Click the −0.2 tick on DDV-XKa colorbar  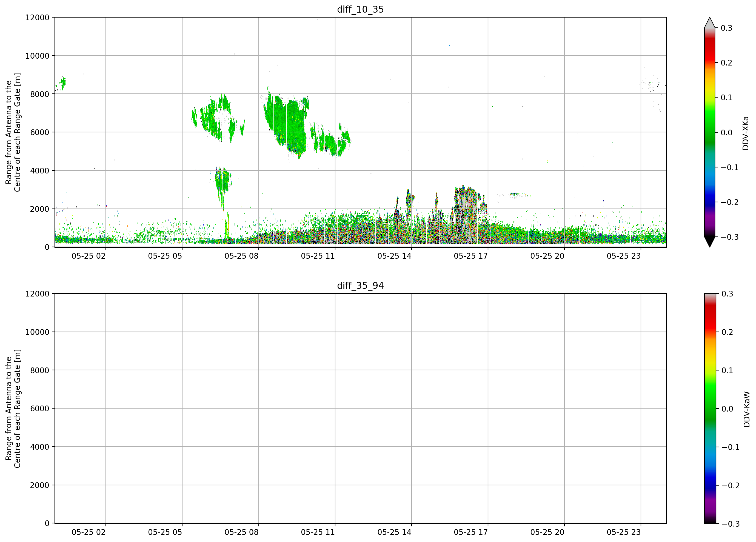point(730,202)
